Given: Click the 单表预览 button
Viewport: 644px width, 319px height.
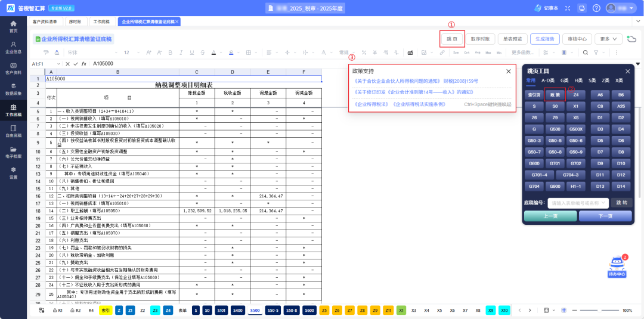Looking at the screenshot, I should point(513,39).
